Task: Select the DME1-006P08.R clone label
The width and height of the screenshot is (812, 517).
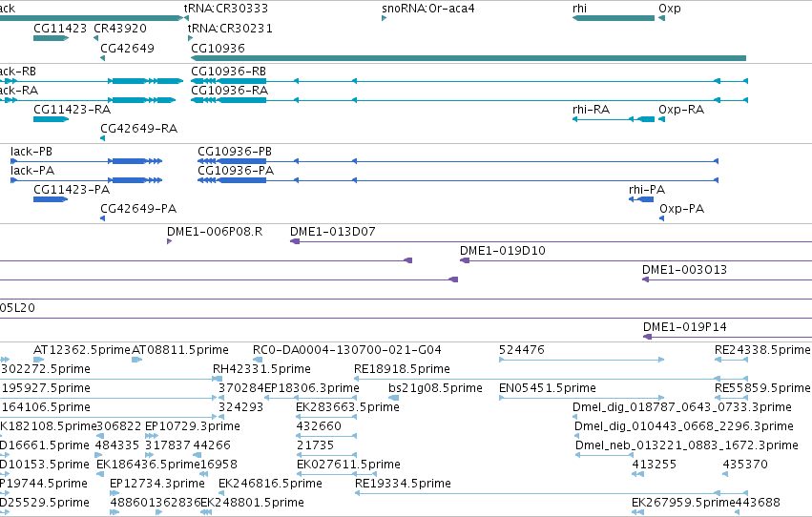Action: 215,232
